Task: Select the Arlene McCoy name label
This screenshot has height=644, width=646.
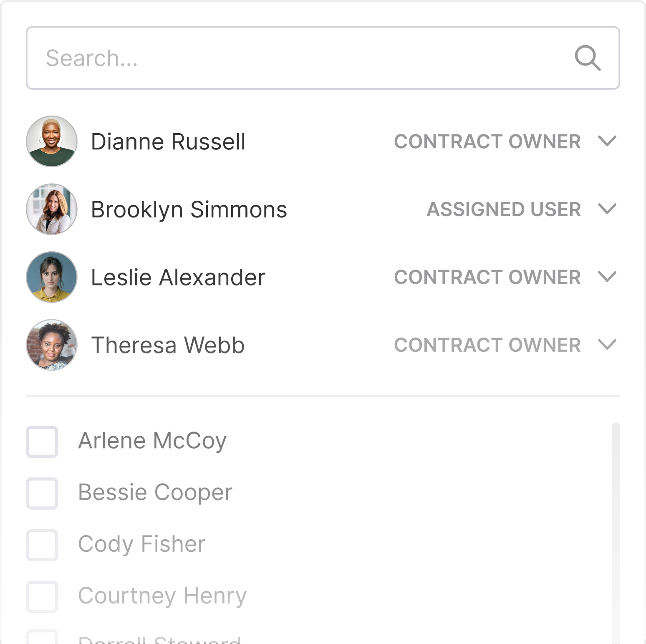Action: click(x=152, y=441)
